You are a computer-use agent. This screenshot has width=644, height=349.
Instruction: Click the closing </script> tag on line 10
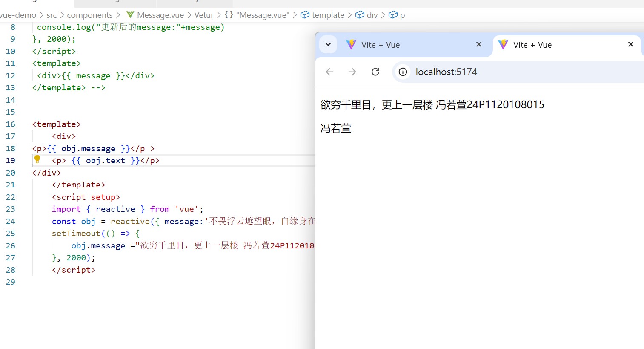click(x=54, y=51)
